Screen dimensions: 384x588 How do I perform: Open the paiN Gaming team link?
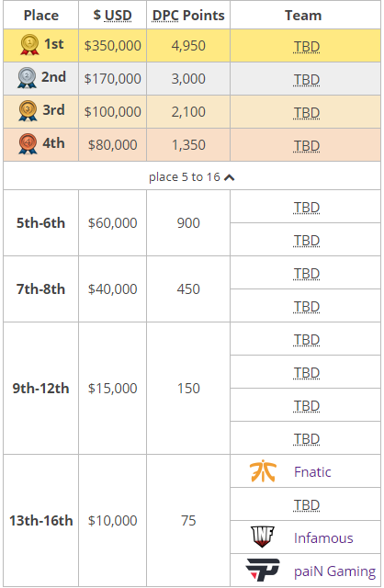(334, 571)
